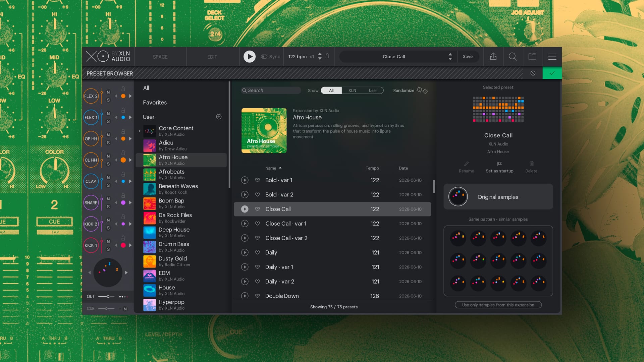
Task: Mute the CLAP channel
Action: coord(108,177)
